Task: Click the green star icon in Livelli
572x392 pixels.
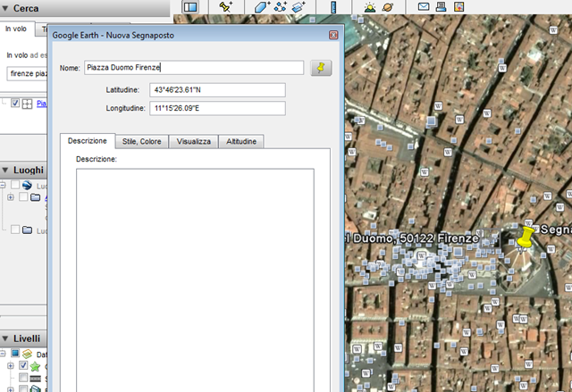Action: click(35, 366)
